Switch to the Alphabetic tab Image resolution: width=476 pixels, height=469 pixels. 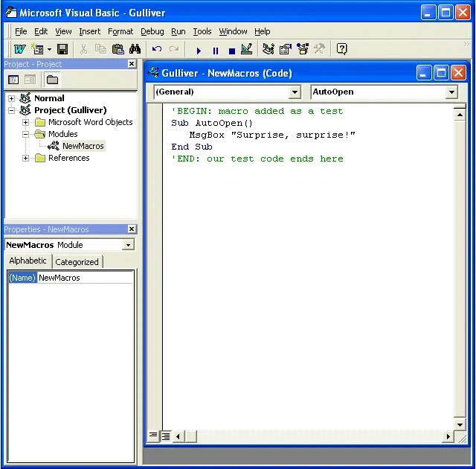point(28,261)
